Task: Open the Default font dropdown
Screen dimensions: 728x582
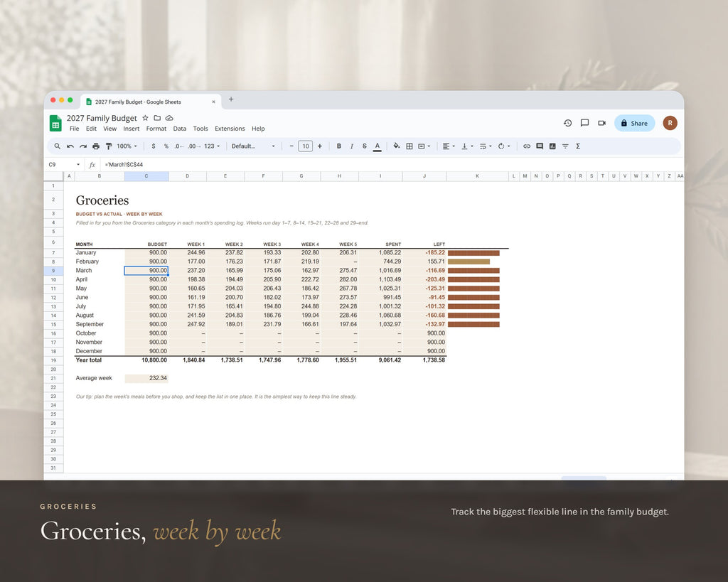Action: (x=253, y=146)
